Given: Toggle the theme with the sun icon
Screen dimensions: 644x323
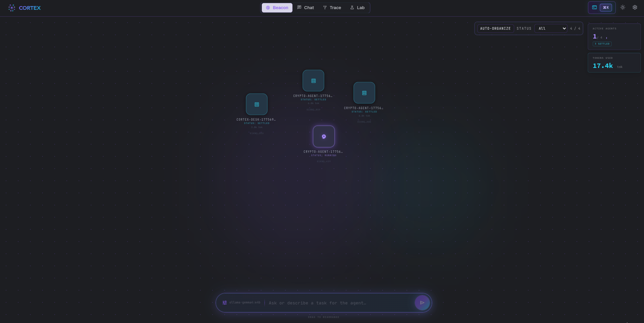Looking at the screenshot, I should (x=623, y=7).
